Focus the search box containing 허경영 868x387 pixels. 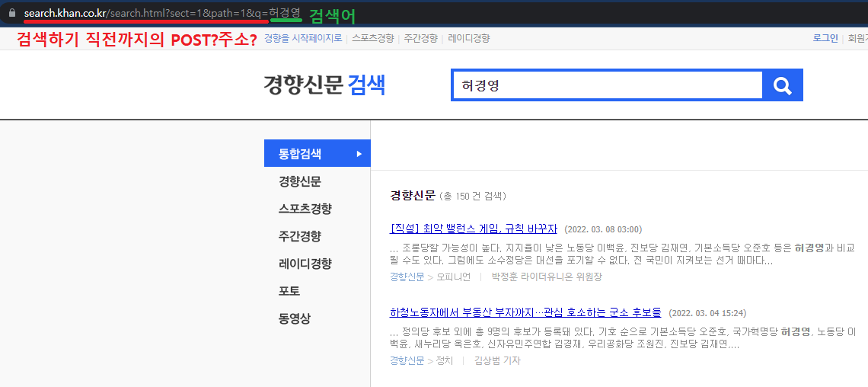pyautogui.click(x=608, y=85)
